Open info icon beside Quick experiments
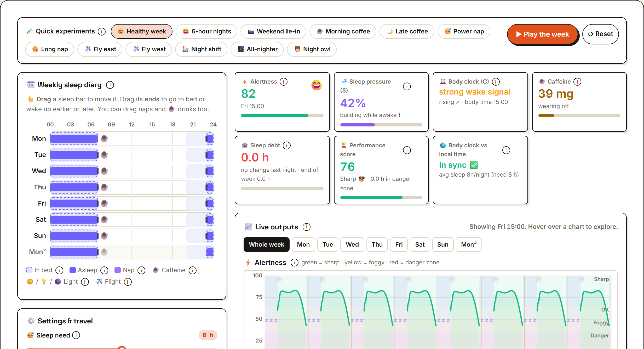The width and height of the screenshot is (644, 349). (102, 32)
